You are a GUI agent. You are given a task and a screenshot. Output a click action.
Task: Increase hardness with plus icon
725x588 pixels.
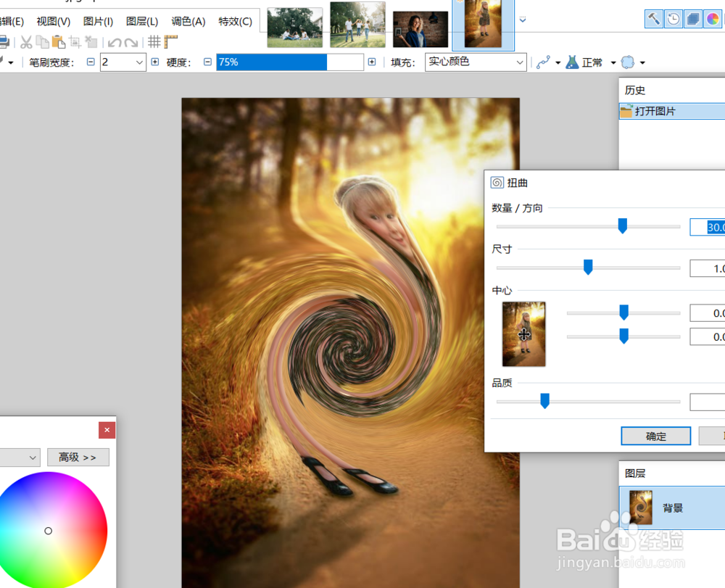(x=372, y=62)
